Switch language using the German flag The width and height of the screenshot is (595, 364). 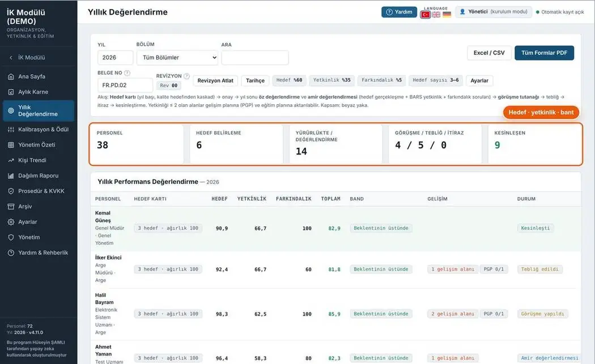(x=447, y=14)
